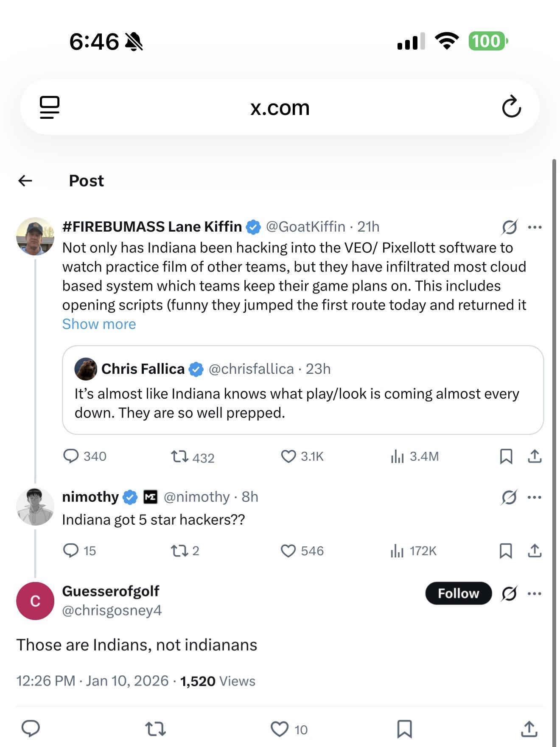Open nimothy's profile picture
The height and width of the screenshot is (747, 560).
pyautogui.click(x=35, y=506)
